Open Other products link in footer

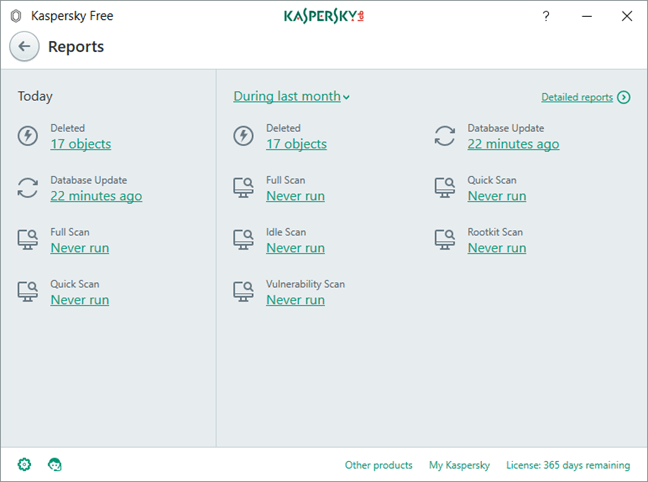coord(378,465)
